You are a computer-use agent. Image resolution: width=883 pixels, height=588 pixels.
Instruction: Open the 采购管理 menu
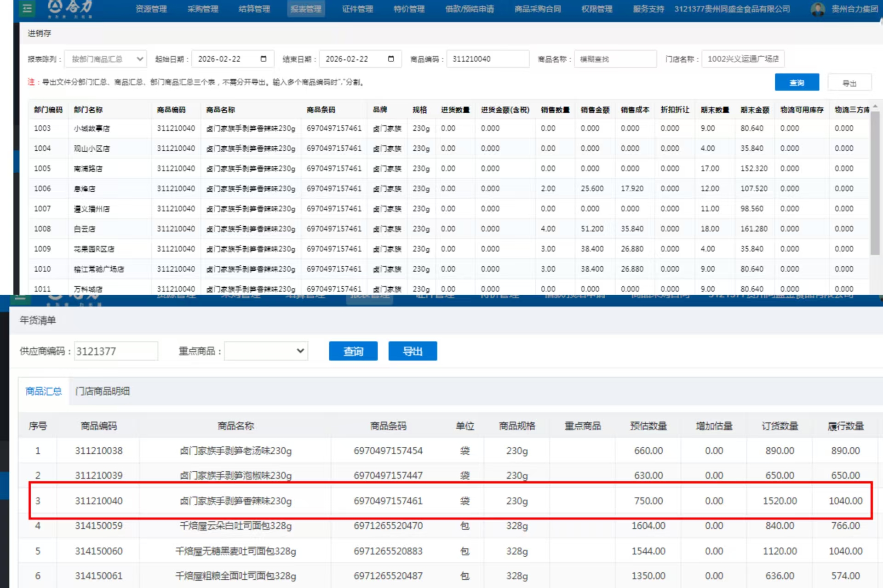tap(203, 9)
